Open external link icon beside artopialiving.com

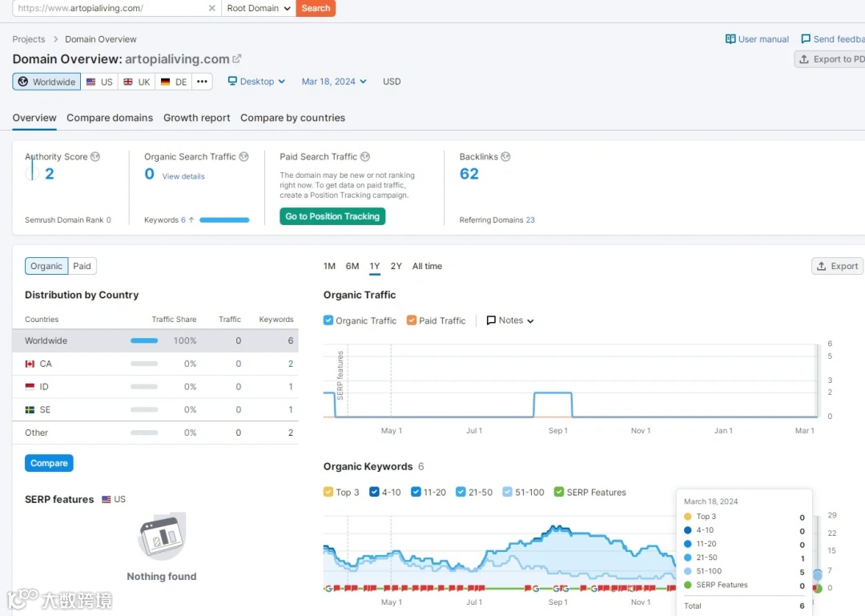click(237, 58)
